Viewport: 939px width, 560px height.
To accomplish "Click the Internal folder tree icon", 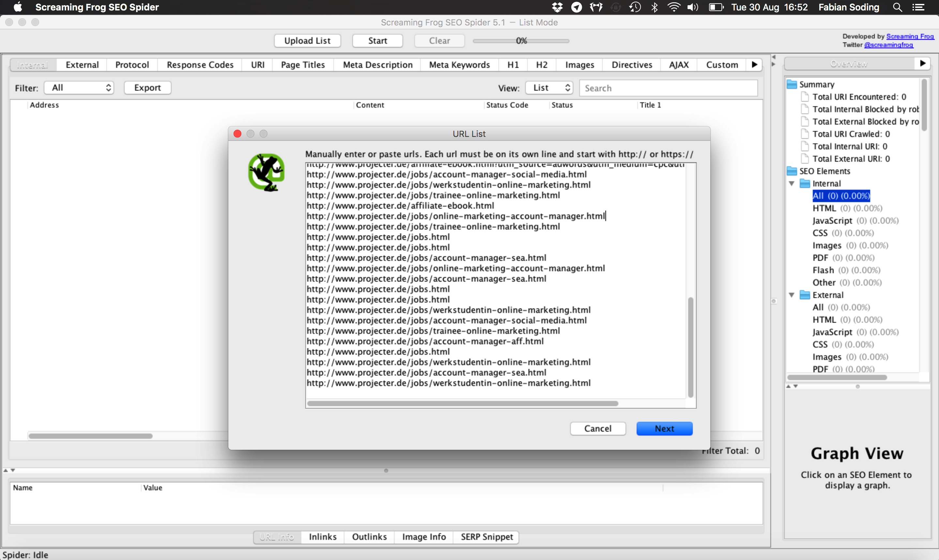I will pos(805,183).
